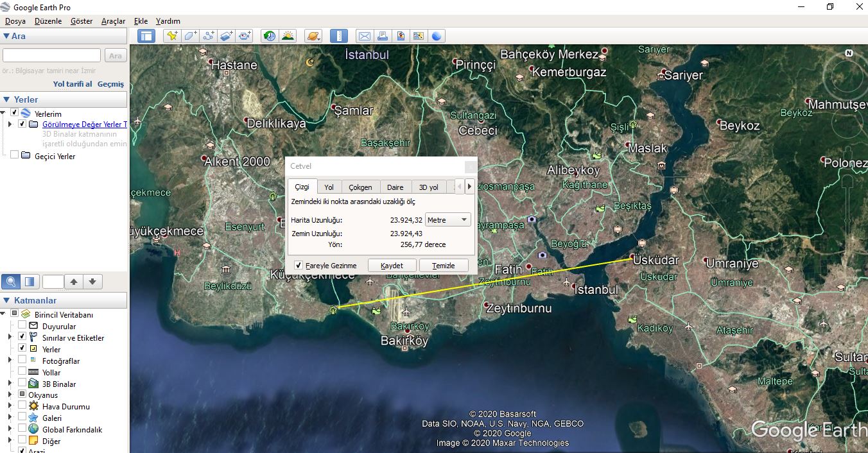Click the view in Google Maps icon
Screen dimensions: 868x453
click(419, 36)
